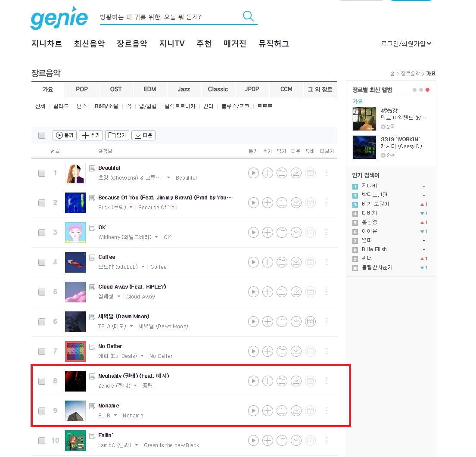Viewport: 476px width, 457px height.
Task: Open artist dropdown arrow beside 임혜성
Action: (119, 296)
